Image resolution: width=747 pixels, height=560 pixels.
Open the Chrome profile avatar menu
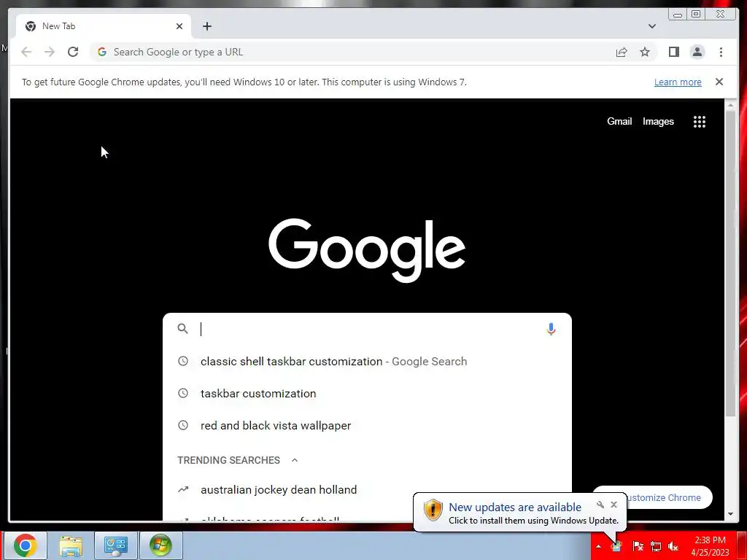click(697, 52)
